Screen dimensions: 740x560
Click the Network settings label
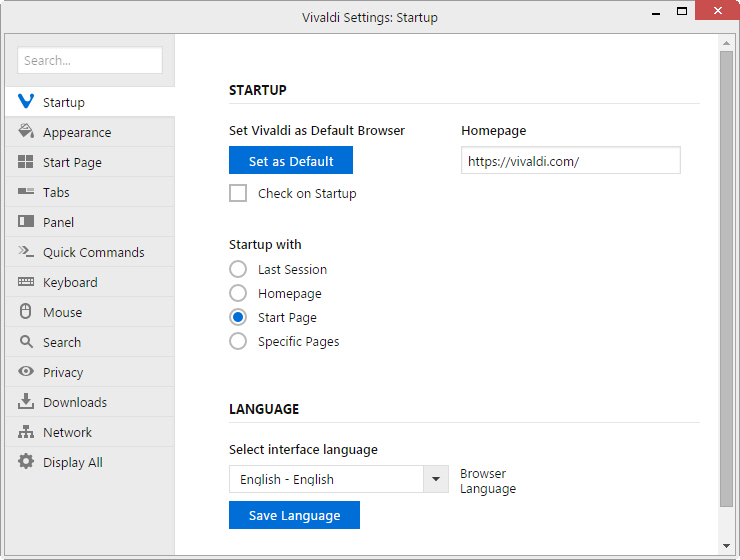pyautogui.click(x=67, y=433)
